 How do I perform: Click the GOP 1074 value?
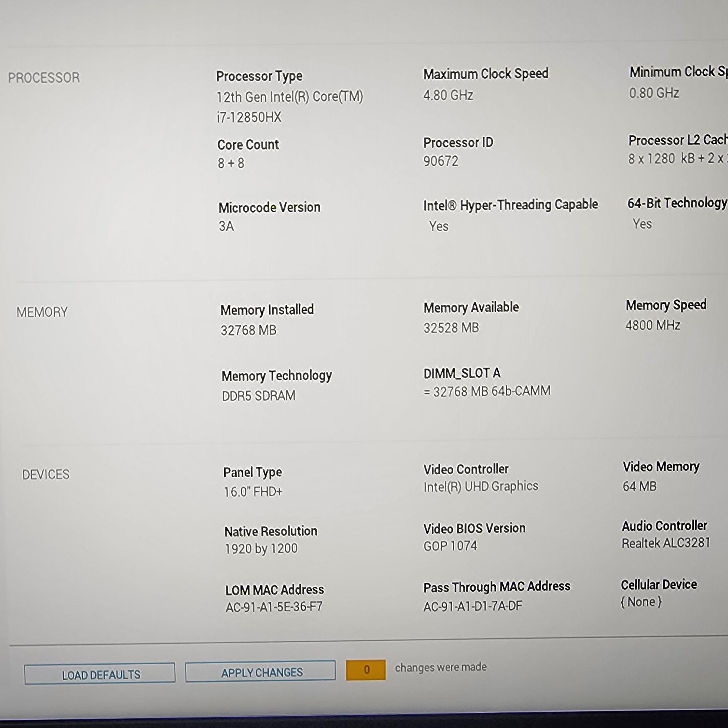pyautogui.click(x=450, y=546)
